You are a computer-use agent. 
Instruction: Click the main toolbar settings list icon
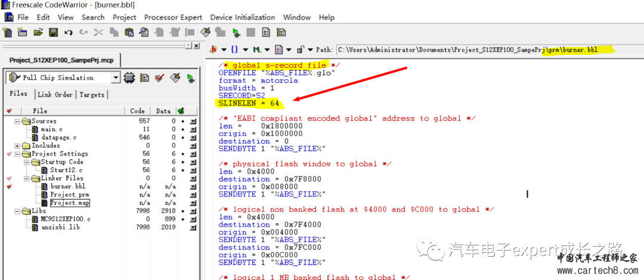click(x=266, y=32)
